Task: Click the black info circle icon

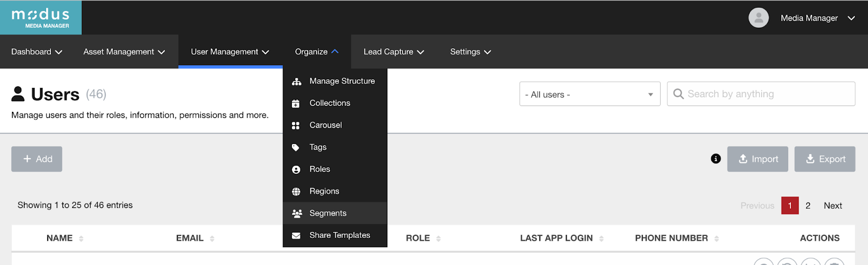Action: (716, 159)
